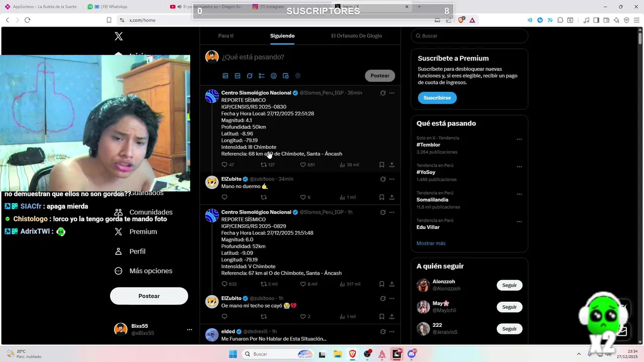Add a poll to the post
This screenshot has width=644, height=362.
coord(262,76)
